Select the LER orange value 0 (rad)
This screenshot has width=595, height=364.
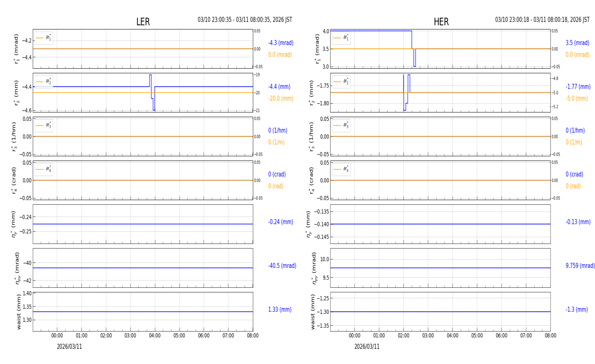(276, 186)
